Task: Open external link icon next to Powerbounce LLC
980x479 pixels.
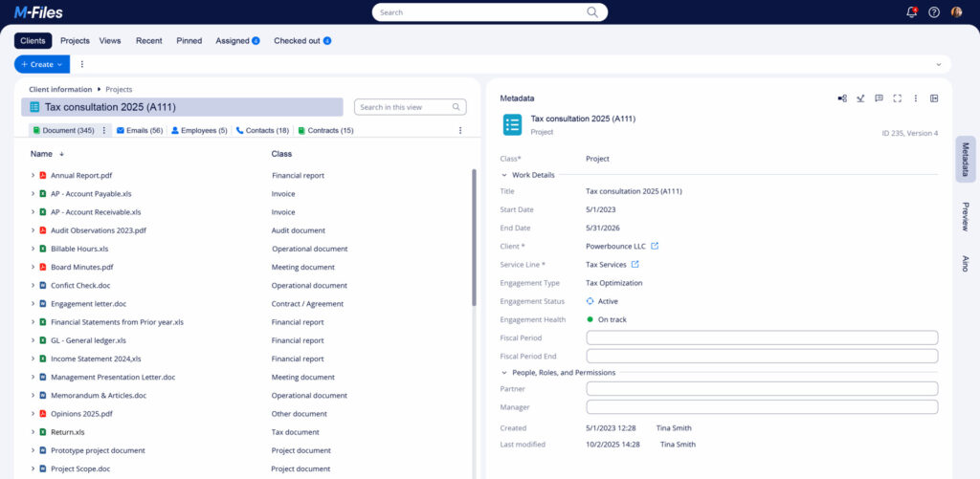Action: 655,247
